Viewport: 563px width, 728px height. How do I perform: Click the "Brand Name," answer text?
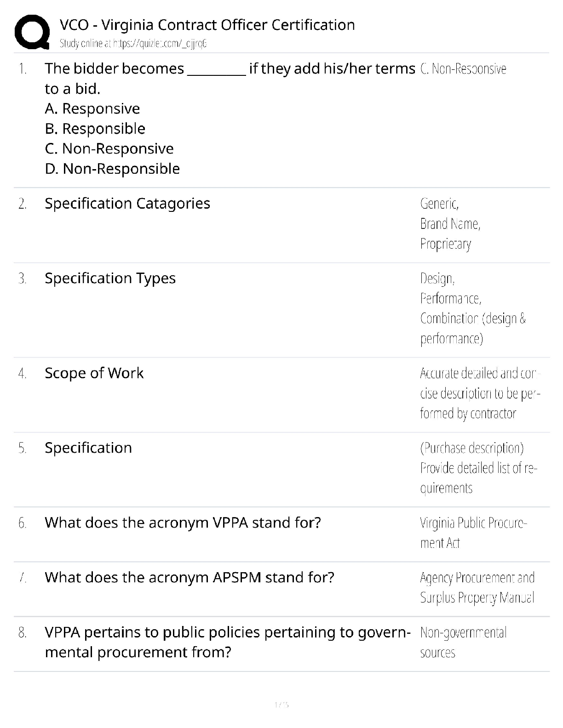450,224
